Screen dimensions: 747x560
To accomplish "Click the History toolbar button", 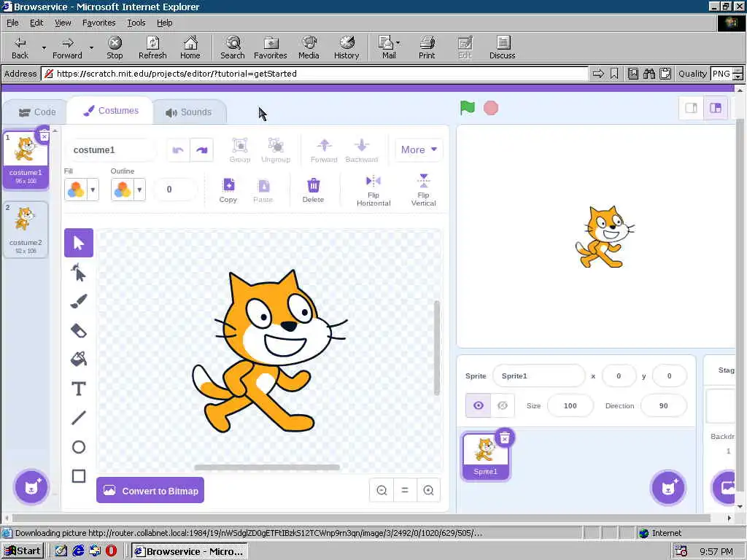I will click(x=347, y=47).
